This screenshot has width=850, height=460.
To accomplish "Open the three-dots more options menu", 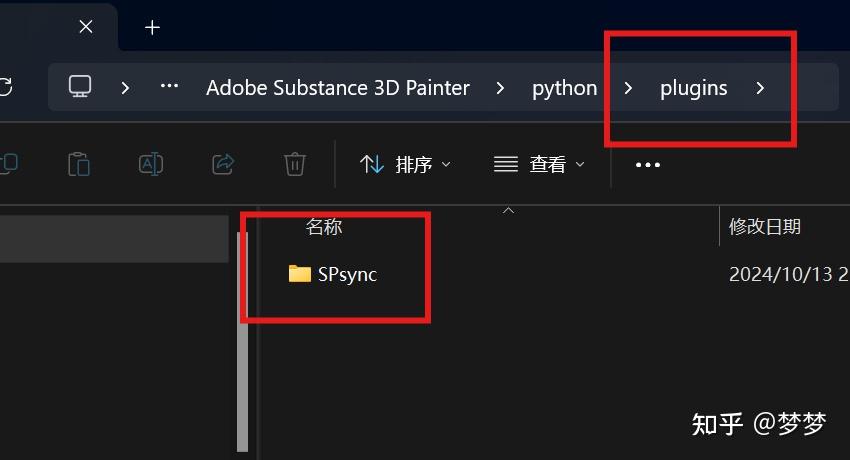I will pyautogui.click(x=648, y=165).
